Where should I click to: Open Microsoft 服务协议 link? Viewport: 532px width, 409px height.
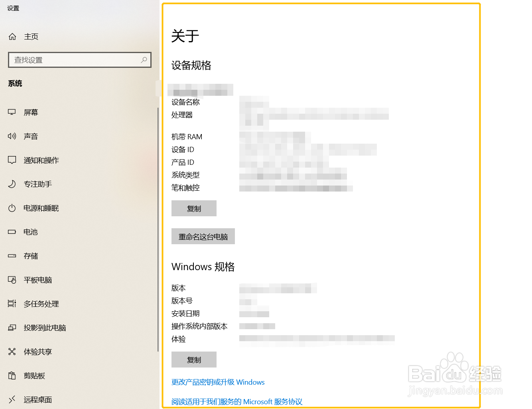237,402
